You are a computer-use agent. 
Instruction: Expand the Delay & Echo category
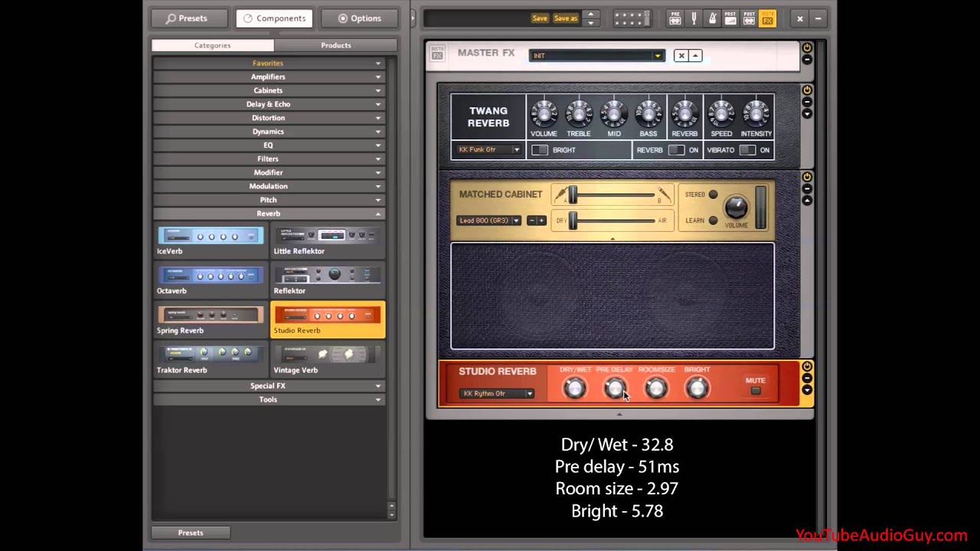click(x=268, y=104)
